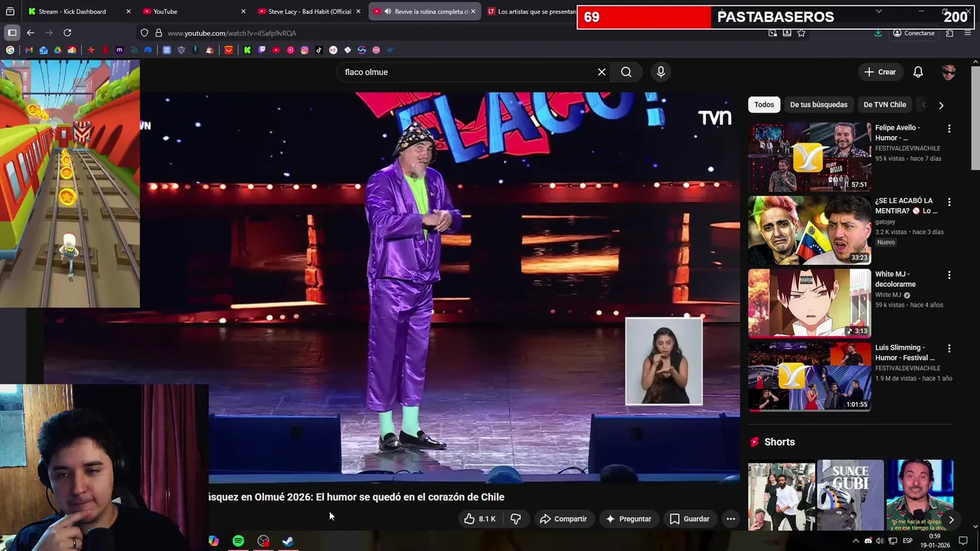The height and width of the screenshot is (551, 980).
Task: Bookmark this page with the star icon
Action: pos(801,33)
